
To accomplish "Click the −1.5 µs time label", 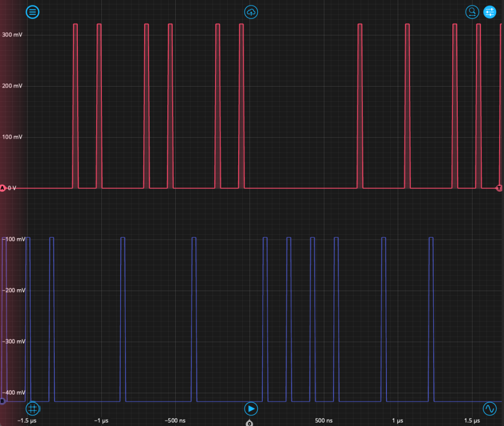I will pyautogui.click(x=27, y=421).
